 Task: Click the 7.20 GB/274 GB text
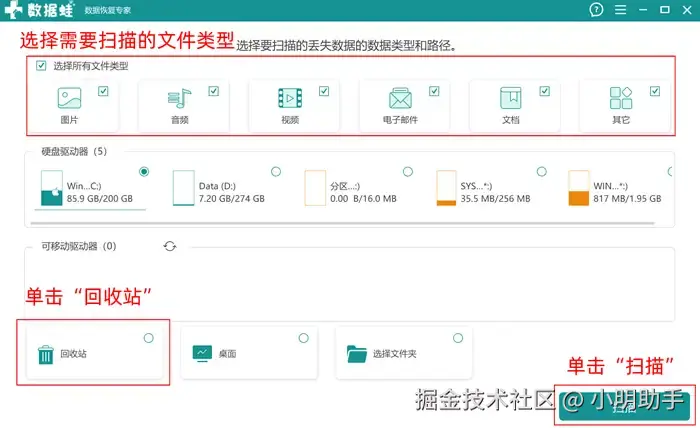tap(232, 199)
